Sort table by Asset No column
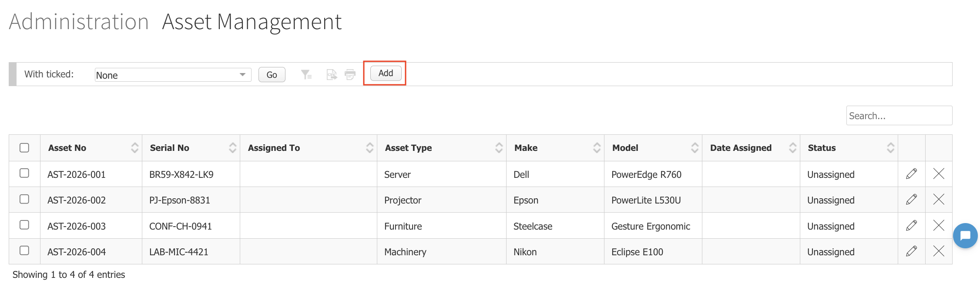The image size is (980, 287). [67, 148]
